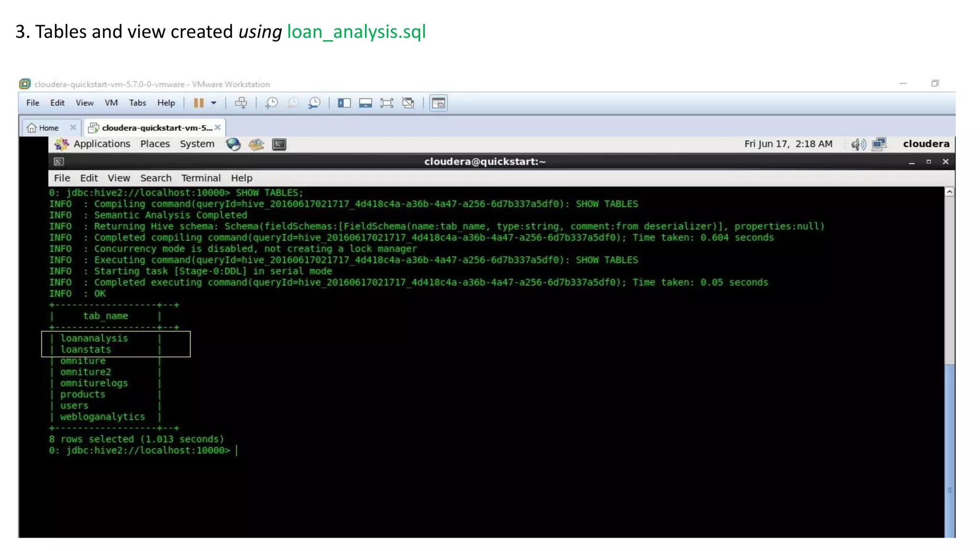Pause the VM with the pause button

click(199, 103)
